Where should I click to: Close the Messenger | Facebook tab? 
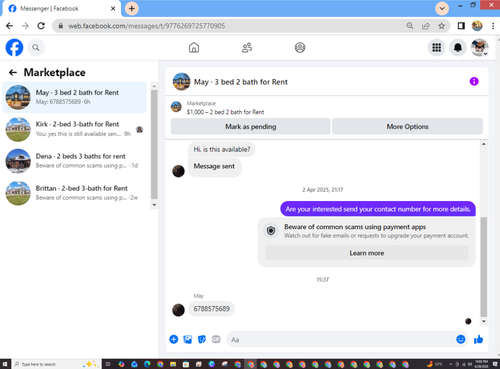113,8
